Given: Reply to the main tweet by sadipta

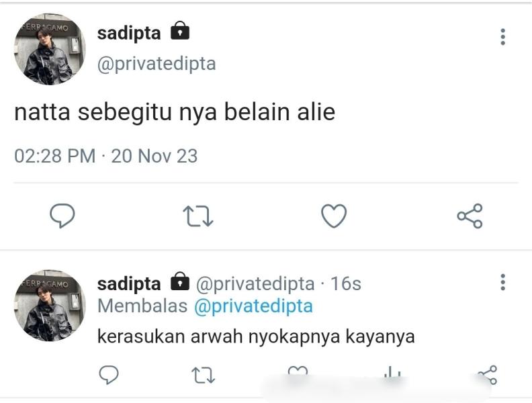Looking at the screenshot, I should click(x=62, y=216).
